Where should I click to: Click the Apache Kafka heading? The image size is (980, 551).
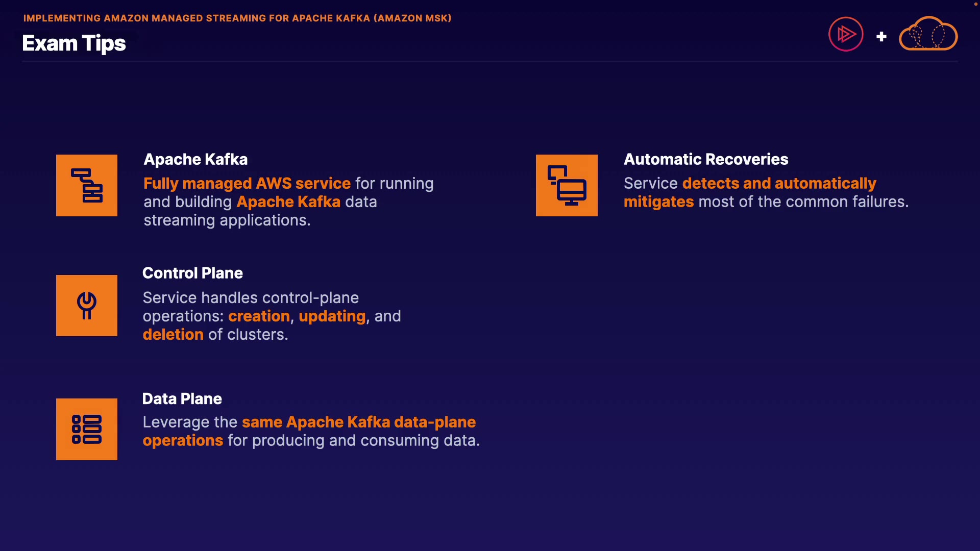point(195,159)
